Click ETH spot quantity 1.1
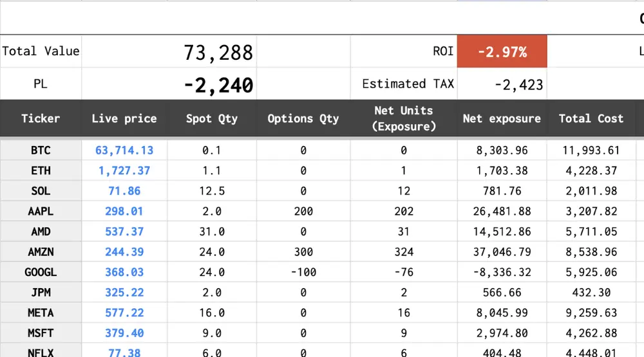The height and width of the screenshot is (357, 644). (211, 170)
